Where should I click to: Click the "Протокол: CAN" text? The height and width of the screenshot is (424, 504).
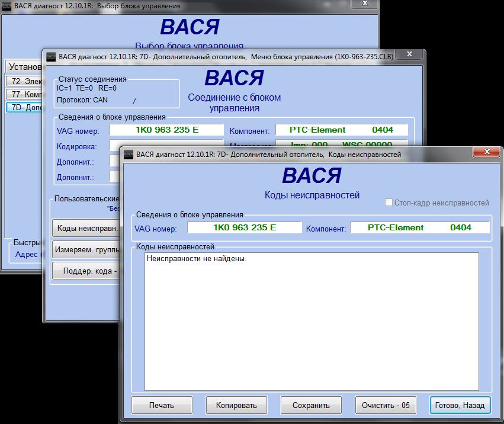(82, 100)
